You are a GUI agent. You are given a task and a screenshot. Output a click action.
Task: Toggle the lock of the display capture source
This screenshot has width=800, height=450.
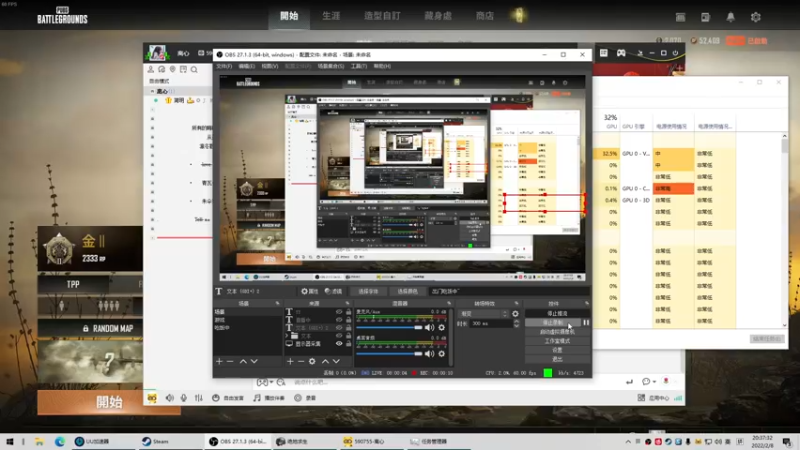pyautogui.click(x=348, y=344)
